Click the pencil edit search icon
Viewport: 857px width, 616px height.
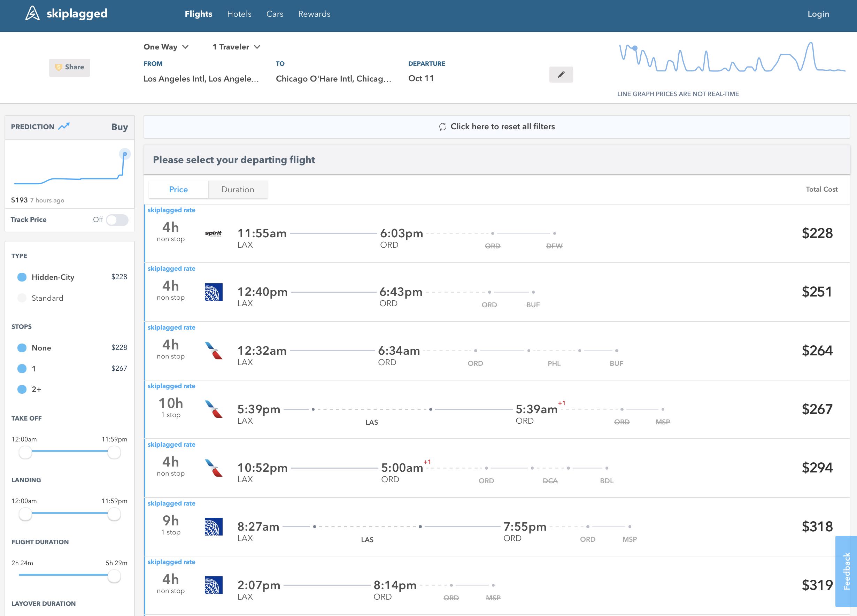(561, 75)
